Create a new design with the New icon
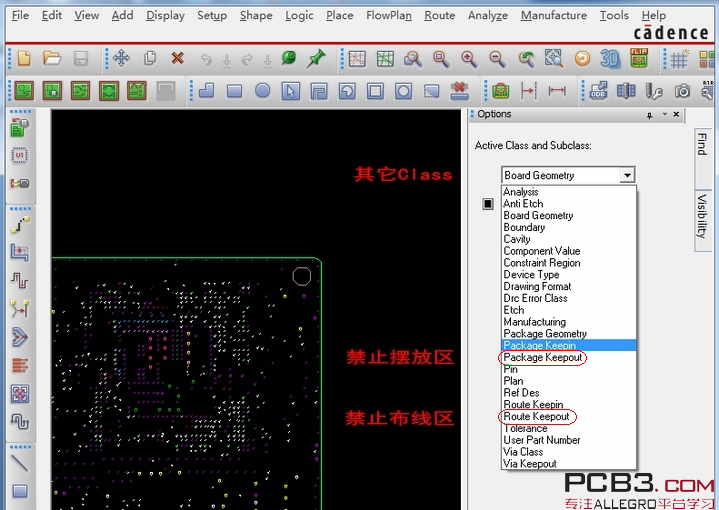719x510 pixels. (x=24, y=59)
